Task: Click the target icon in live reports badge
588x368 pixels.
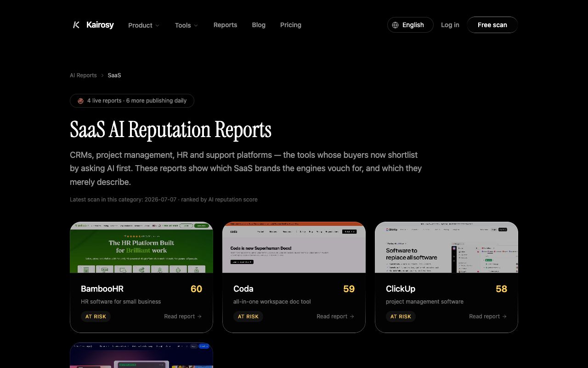Action: (x=80, y=101)
